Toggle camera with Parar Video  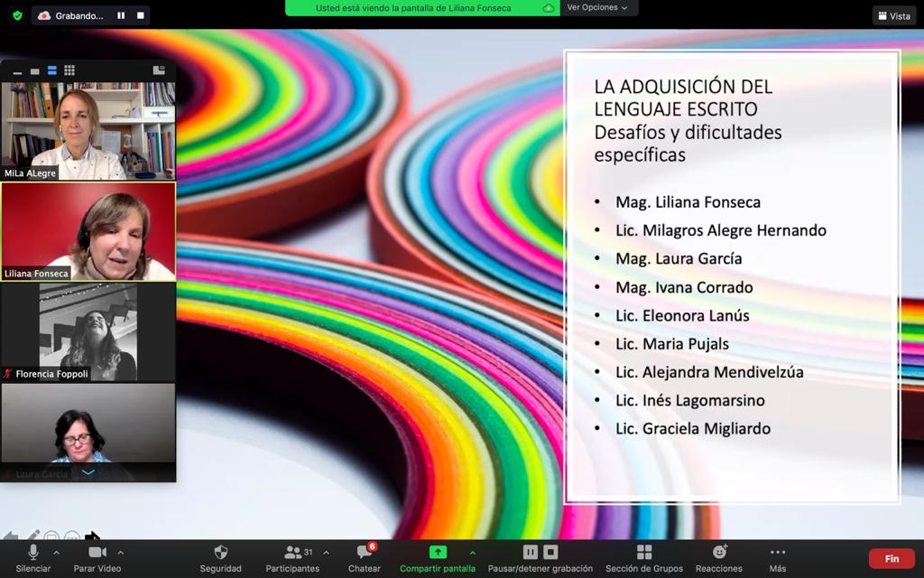tap(97, 558)
